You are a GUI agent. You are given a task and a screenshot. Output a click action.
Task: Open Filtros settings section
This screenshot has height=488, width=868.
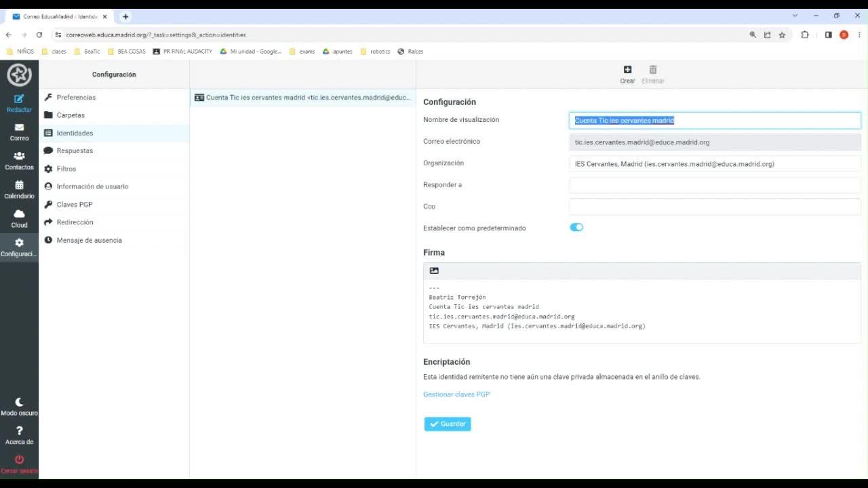(x=114, y=169)
